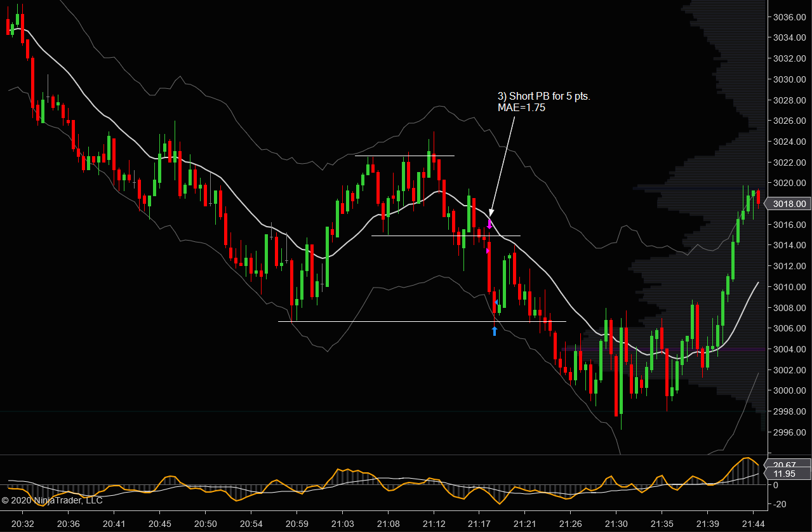
Task: Click the 3022.00 price axis label
Action: 790,163
